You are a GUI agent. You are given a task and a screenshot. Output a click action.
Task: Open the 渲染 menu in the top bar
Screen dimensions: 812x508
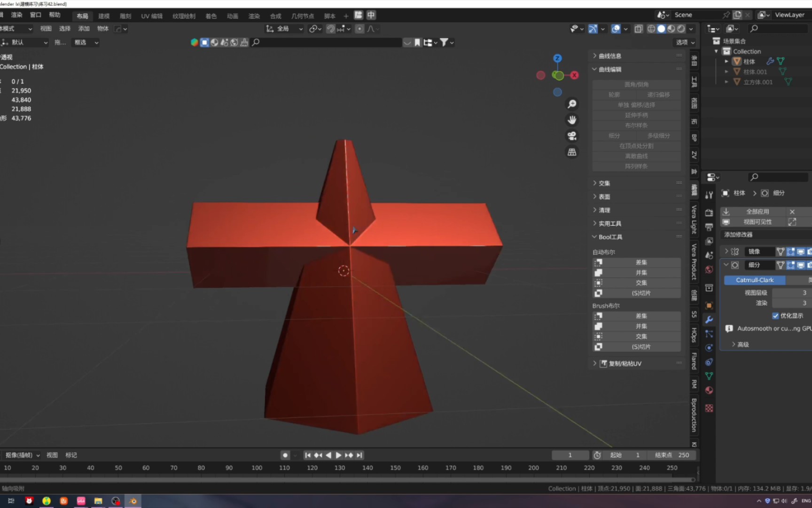click(16, 15)
